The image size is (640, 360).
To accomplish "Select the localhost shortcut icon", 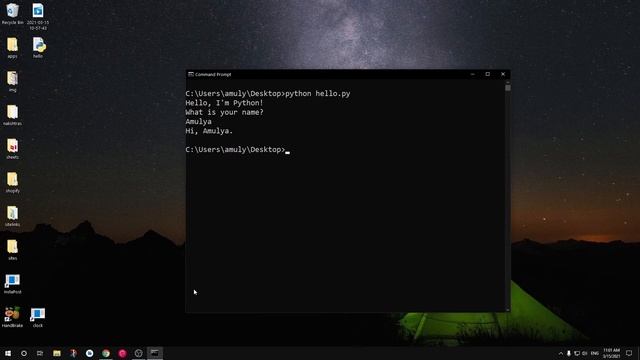I will pyautogui.click(x=12, y=284).
